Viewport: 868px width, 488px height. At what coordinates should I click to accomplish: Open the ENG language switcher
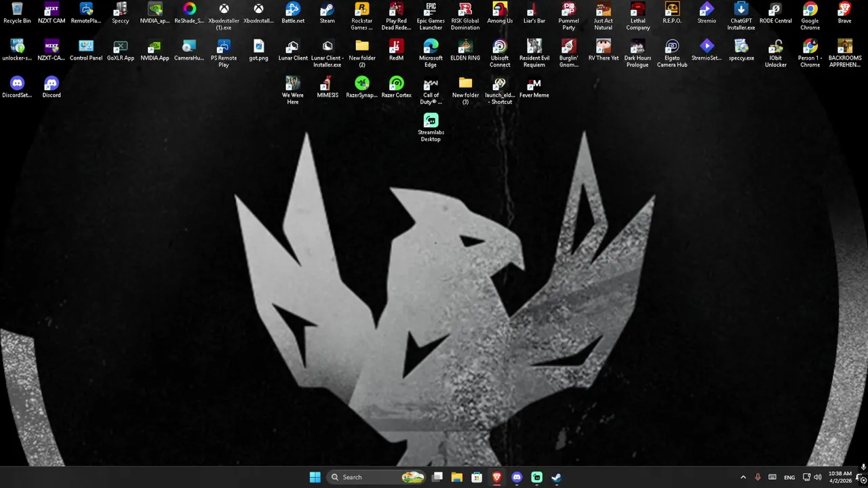tap(789, 477)
